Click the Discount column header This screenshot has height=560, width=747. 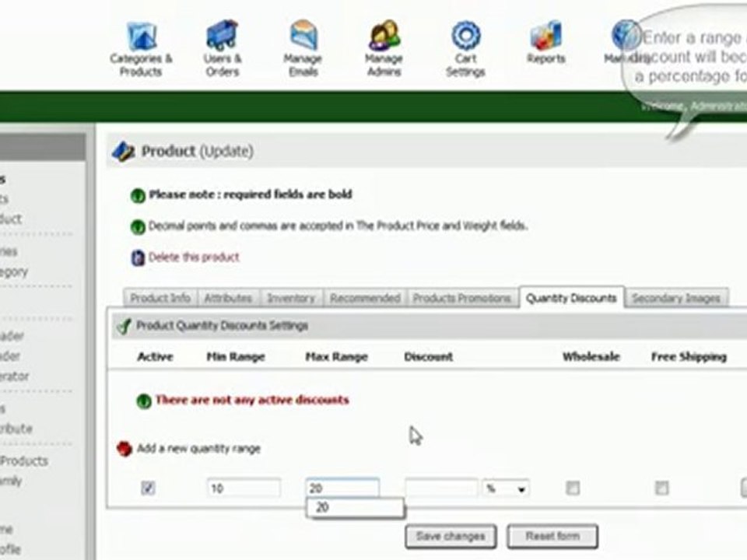(428, 357)
